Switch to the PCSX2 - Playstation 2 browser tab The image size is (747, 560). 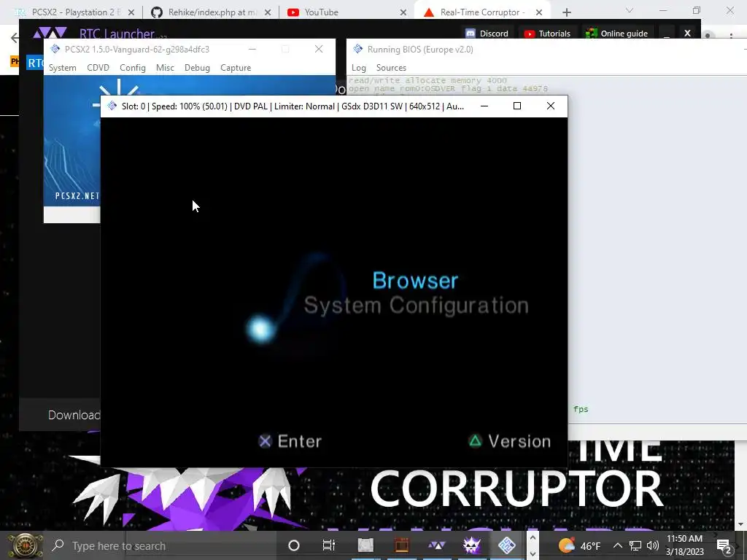click(x=75, y=12)
